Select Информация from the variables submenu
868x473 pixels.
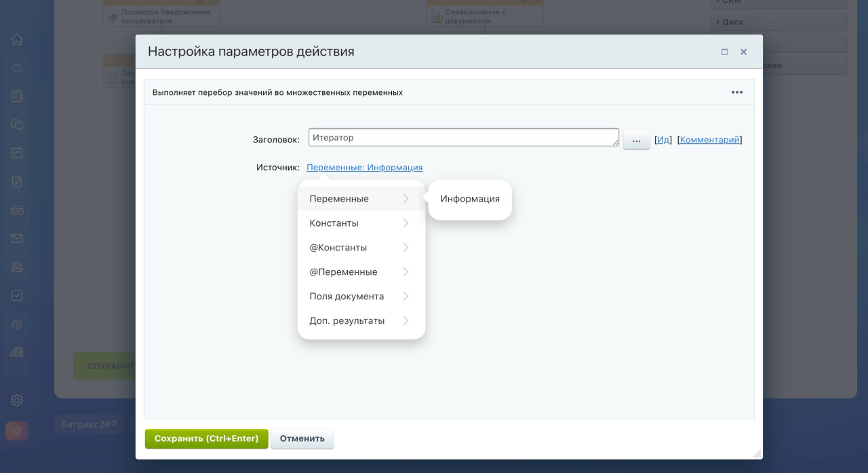469,200
